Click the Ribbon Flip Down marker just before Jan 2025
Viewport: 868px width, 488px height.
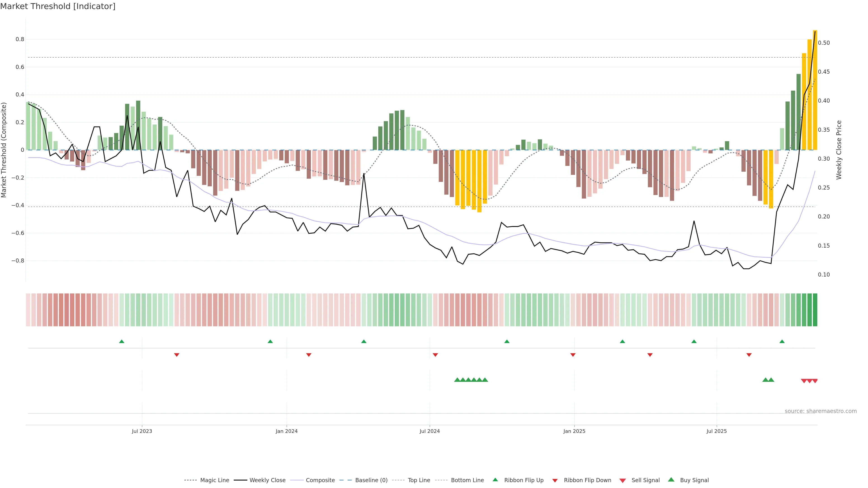tap(573, 355)
